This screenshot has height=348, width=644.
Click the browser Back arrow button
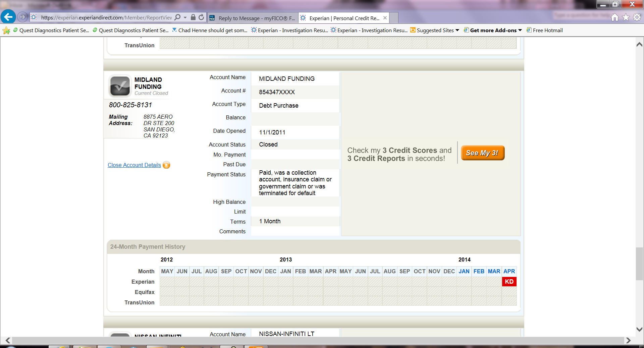pos(8,17)
